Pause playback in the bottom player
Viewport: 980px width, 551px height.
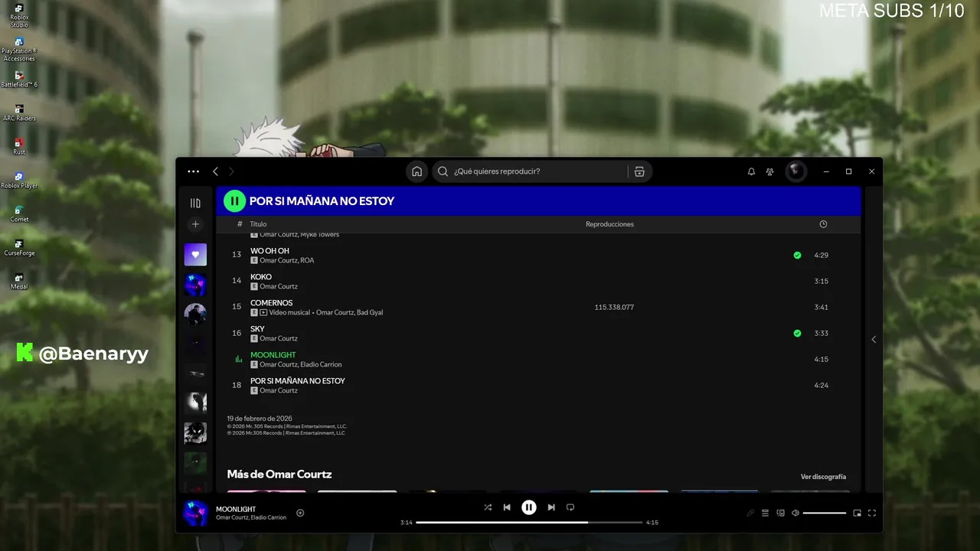click(529, 507)
